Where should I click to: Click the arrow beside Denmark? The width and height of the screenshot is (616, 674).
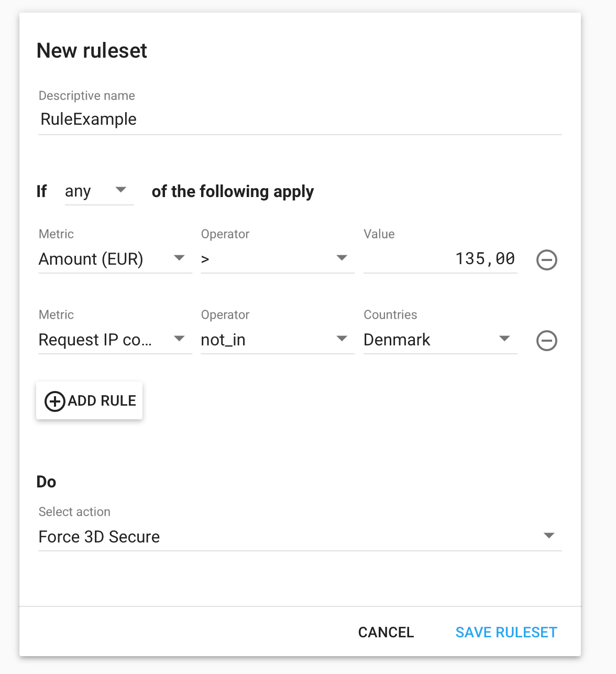click(x=504, y=339)
